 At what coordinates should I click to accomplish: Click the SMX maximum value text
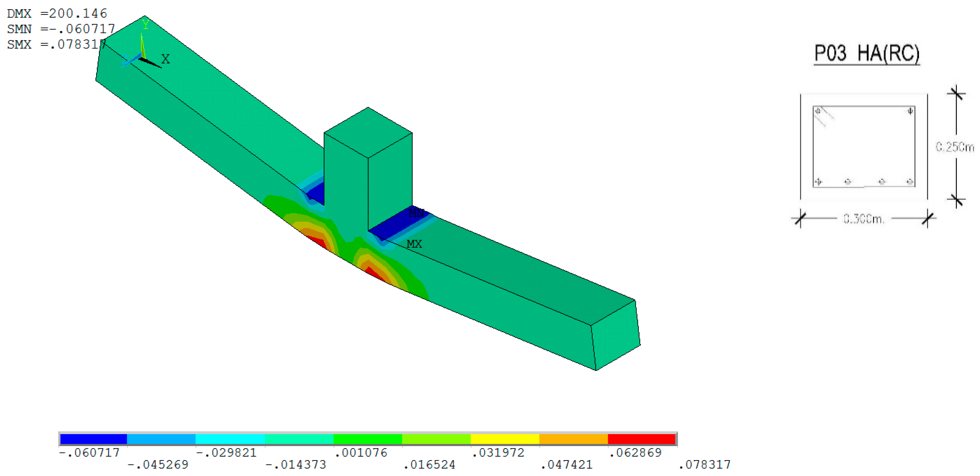pos(56,45)
